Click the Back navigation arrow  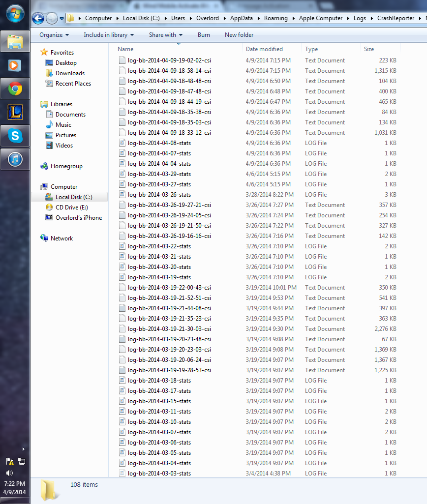38,18
